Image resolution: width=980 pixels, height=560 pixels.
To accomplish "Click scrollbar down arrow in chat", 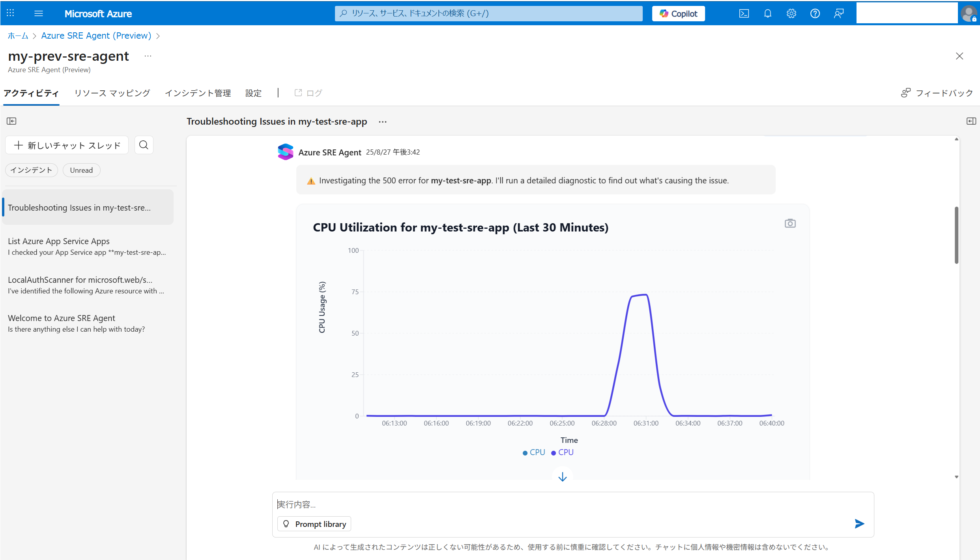I will pos(956,477).
